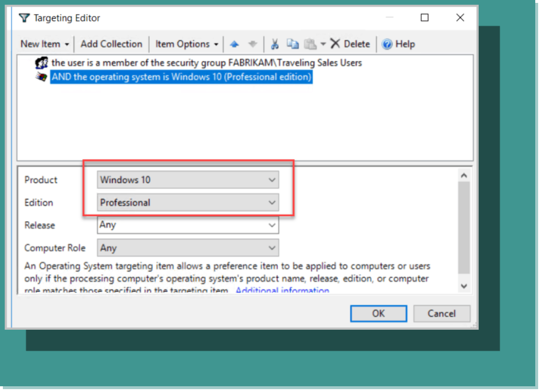The width and height of the screenshot is (541, 392).
Task: Expand the Paste options arrow
Action: coord(323,44)
